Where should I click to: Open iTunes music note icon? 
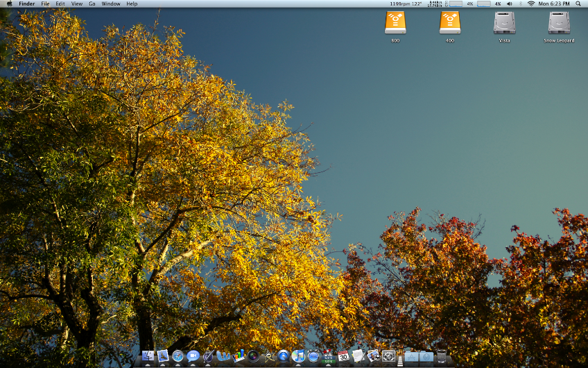[298, 356]
